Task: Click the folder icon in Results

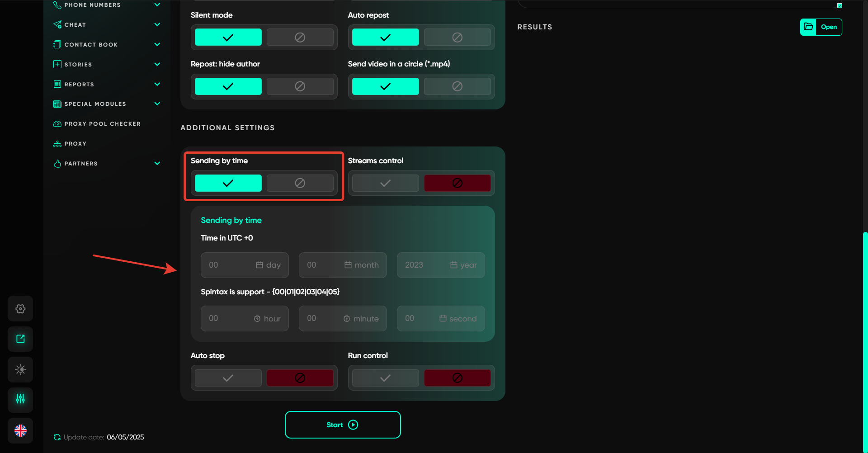Action: pyautogui.click(x=808, y=27)
